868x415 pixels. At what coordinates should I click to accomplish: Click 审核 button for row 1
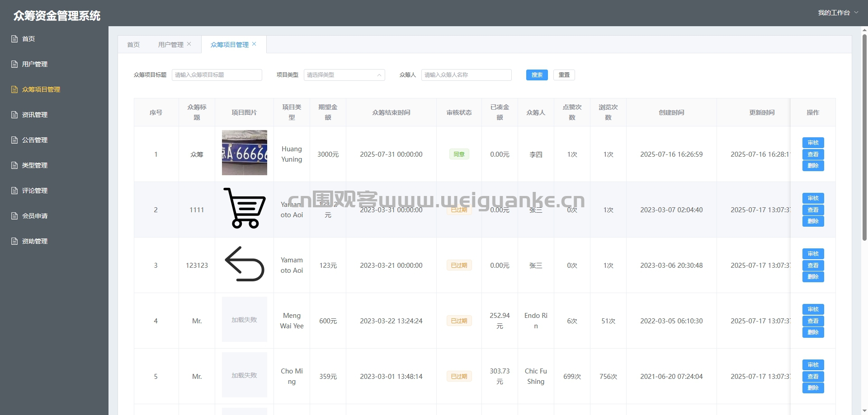[x=813, y=143]
